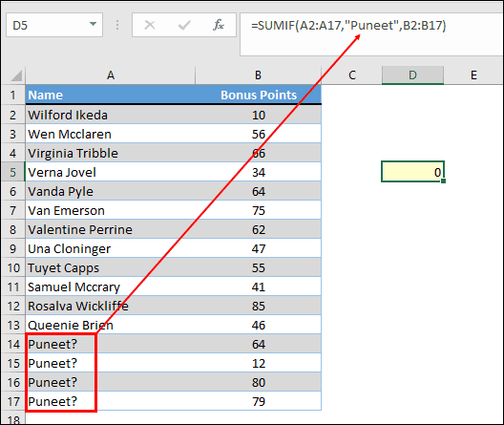
Task: Select column A header
Action: click(111, 75)
